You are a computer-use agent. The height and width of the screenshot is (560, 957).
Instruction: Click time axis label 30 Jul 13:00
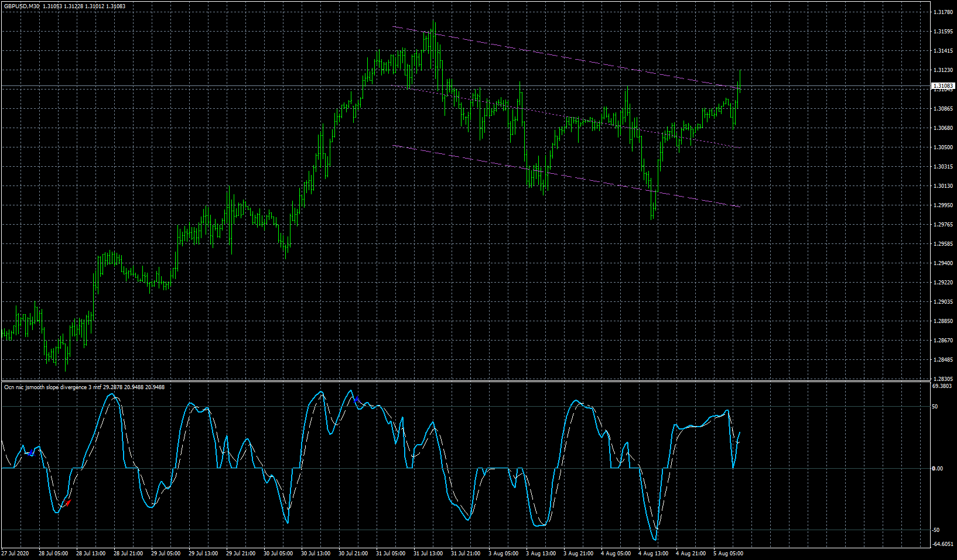coord(316,554)
